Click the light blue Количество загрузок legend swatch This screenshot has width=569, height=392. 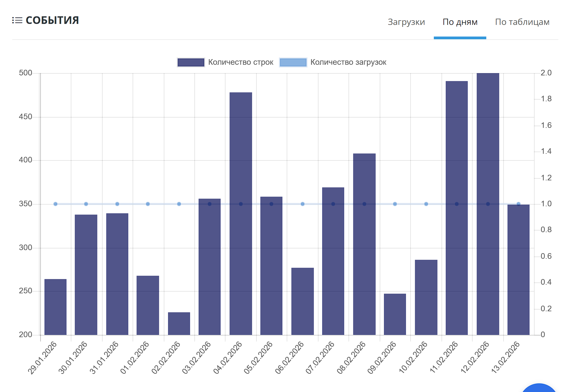click(293, 62)
